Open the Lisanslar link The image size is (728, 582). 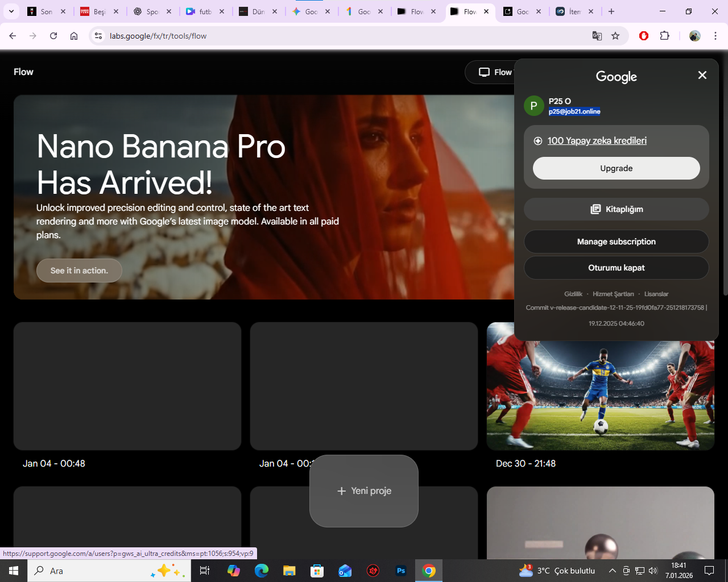(x=656, y=294)
